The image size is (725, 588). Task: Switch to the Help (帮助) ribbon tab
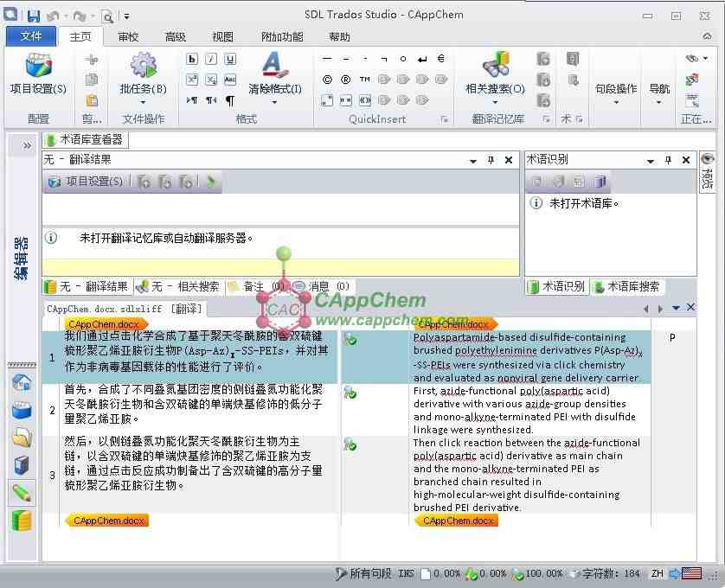(339, 36)
